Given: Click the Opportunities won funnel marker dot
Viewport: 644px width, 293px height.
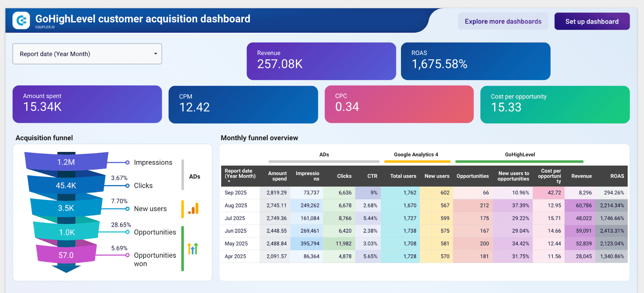Looking at the screenshot, I should 127,255.
